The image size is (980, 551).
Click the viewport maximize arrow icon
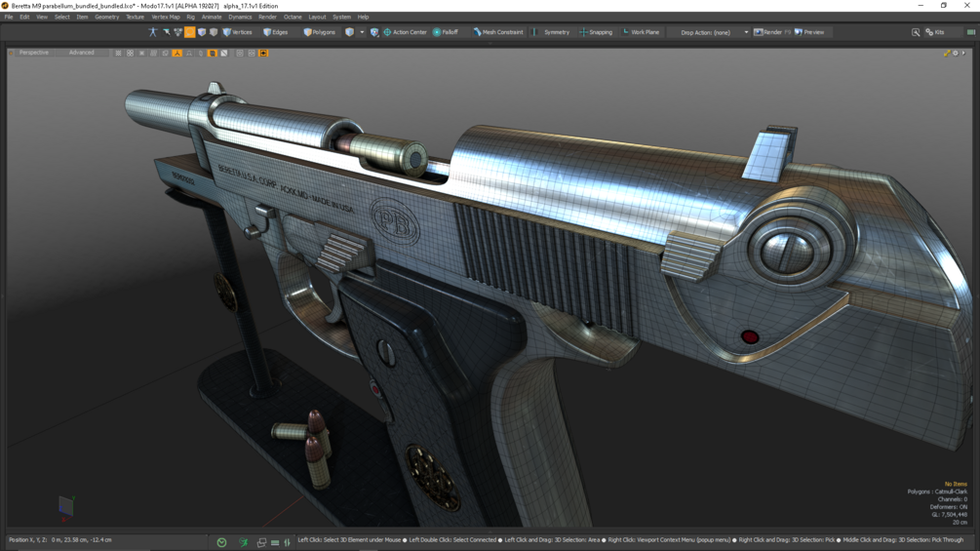pos(947,53)
